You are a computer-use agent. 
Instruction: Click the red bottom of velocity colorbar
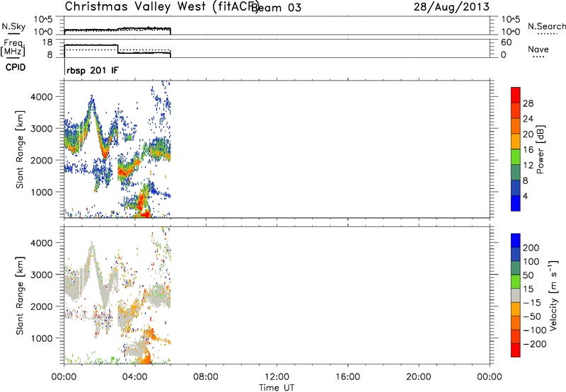516,350
